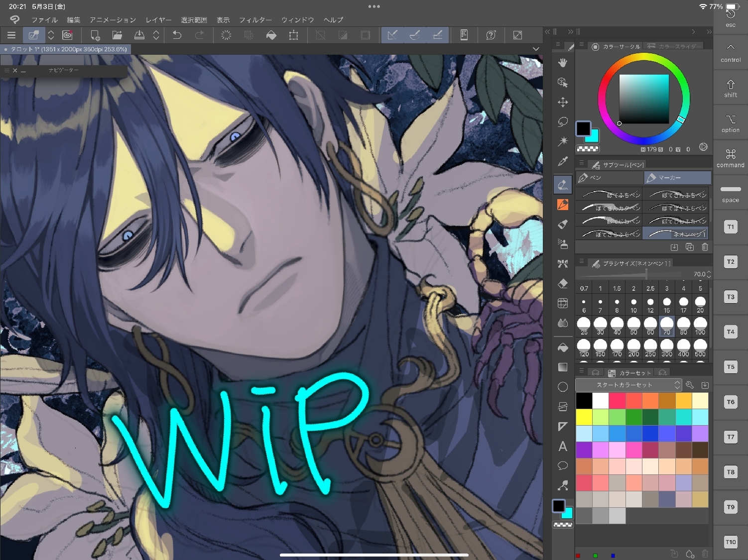Click the Save icon in the toolbar
This screenshot has height=560, width=748.
coord(139,35)
